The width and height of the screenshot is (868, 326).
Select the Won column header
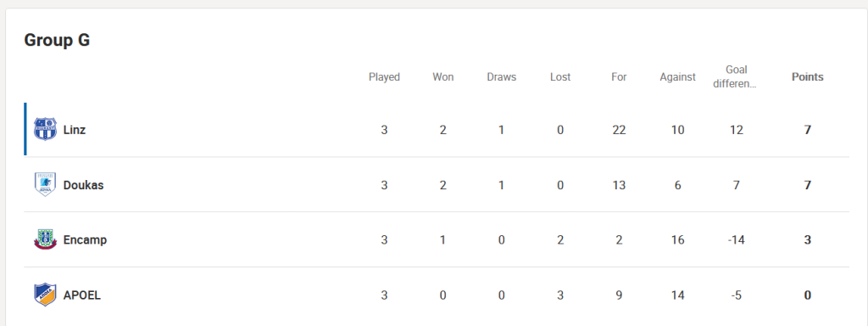tap(442, 77)
